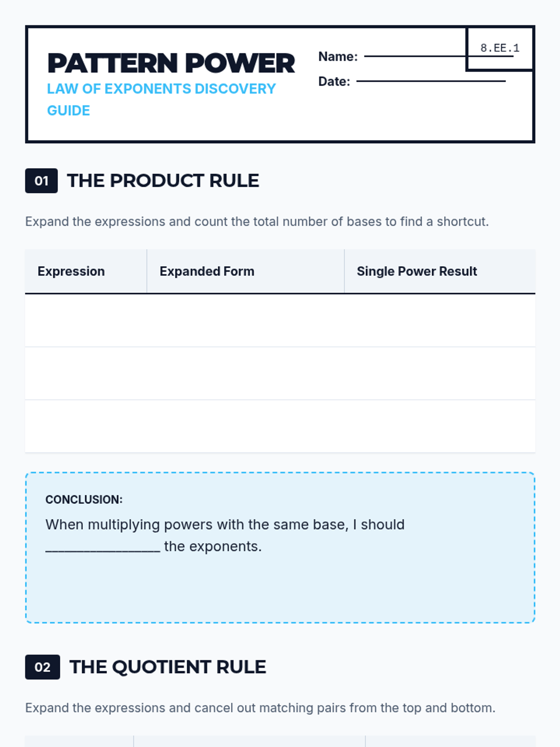Select the 8.EE.1 standard code
The width and height of the screenshot is (560, 747).
click(x=500, y=48)
